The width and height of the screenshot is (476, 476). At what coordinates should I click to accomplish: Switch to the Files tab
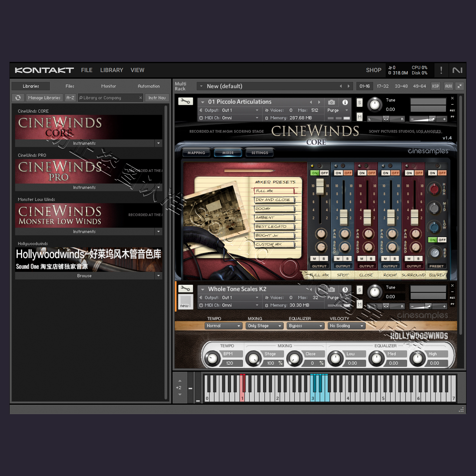70,86
